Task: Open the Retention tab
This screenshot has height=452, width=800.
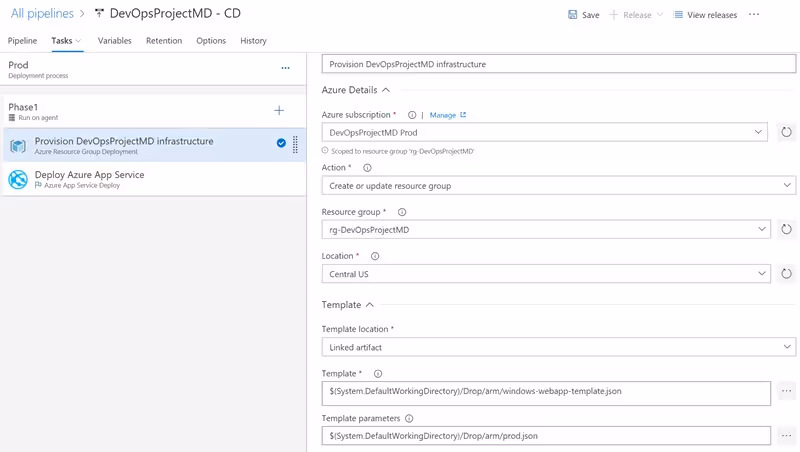Action: (x=164, y=41)
